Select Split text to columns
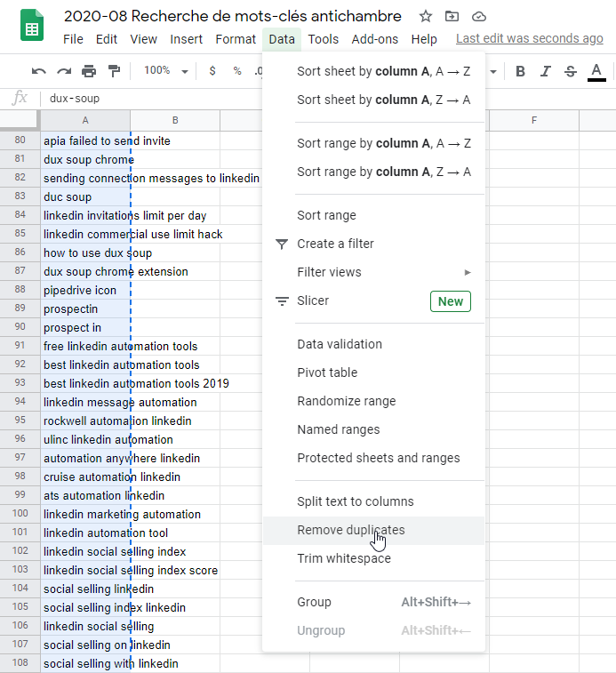Screen dimensions: 616x673 pyautogui.click(x=373, y=501)
